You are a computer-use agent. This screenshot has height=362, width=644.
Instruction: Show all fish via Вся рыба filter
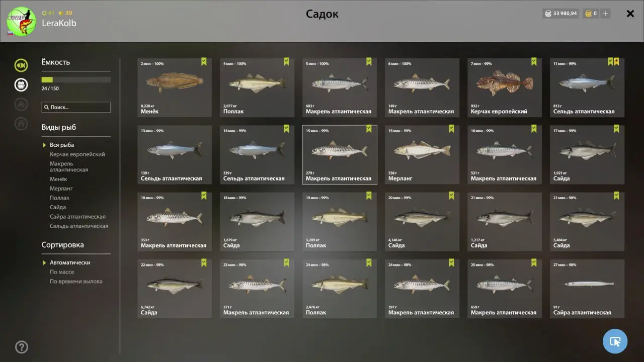point(62,145)
